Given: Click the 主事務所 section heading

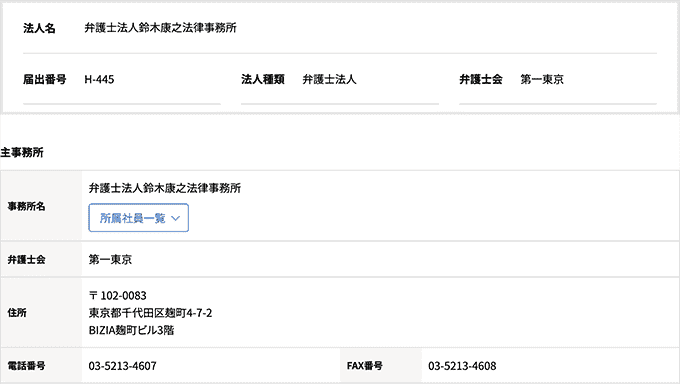Looking at the screenshot, I should pos(22,153).
